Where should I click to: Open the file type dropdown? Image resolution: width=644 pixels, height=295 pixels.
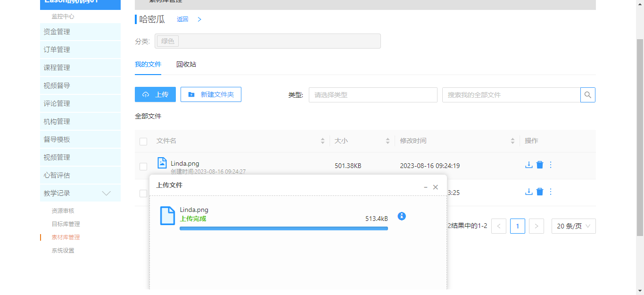[372, 95]
